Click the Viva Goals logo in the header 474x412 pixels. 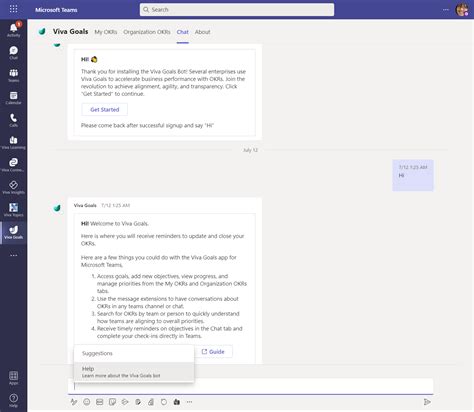(42, 32)
